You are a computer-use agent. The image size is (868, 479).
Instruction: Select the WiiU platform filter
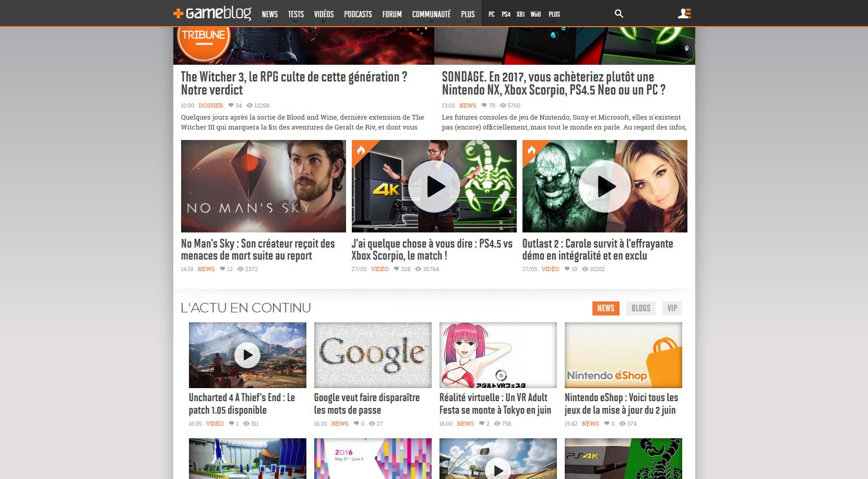pyautogui.click(x=536, y=14)
